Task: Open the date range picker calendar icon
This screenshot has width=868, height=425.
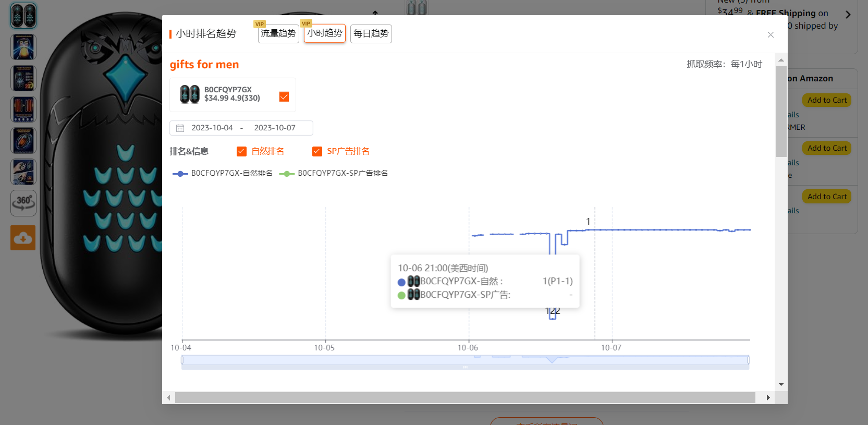Action: [x=180, y=128]
